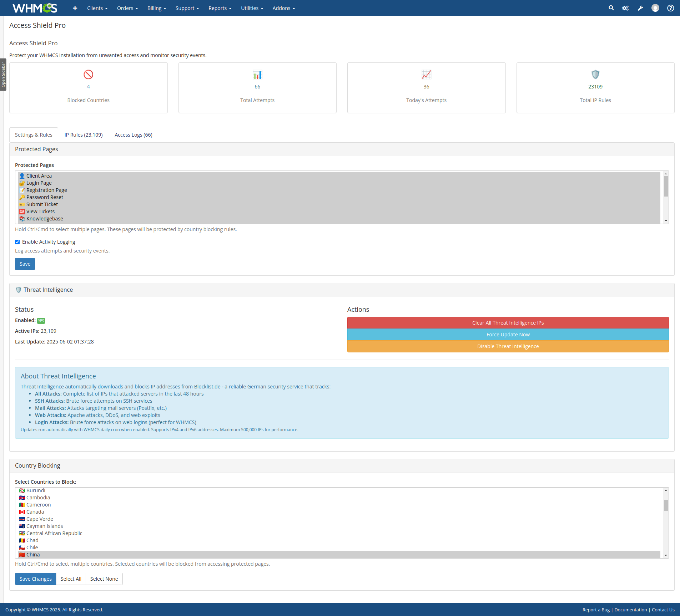Open the Documentation footer link
The width and height of the screenshot is (680, 616).
point(631,610)
